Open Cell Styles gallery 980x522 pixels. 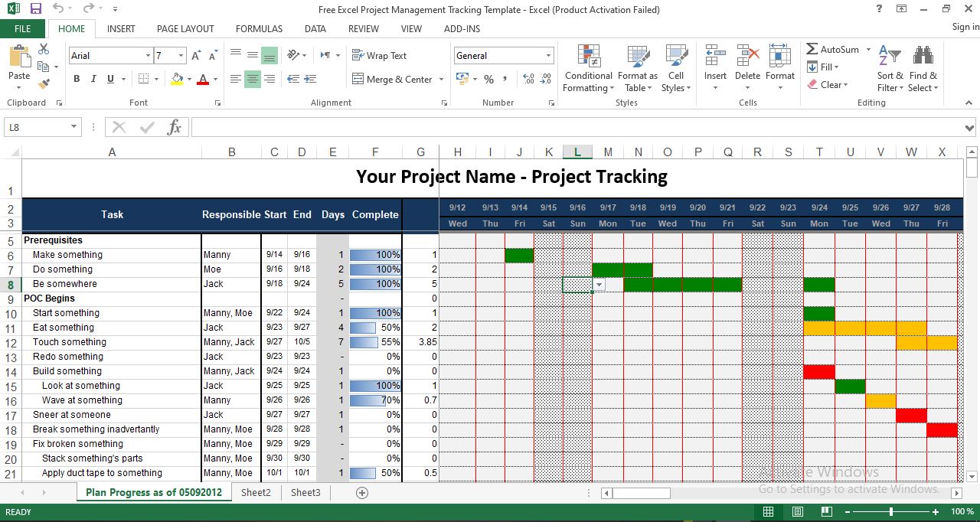(676, 68)
